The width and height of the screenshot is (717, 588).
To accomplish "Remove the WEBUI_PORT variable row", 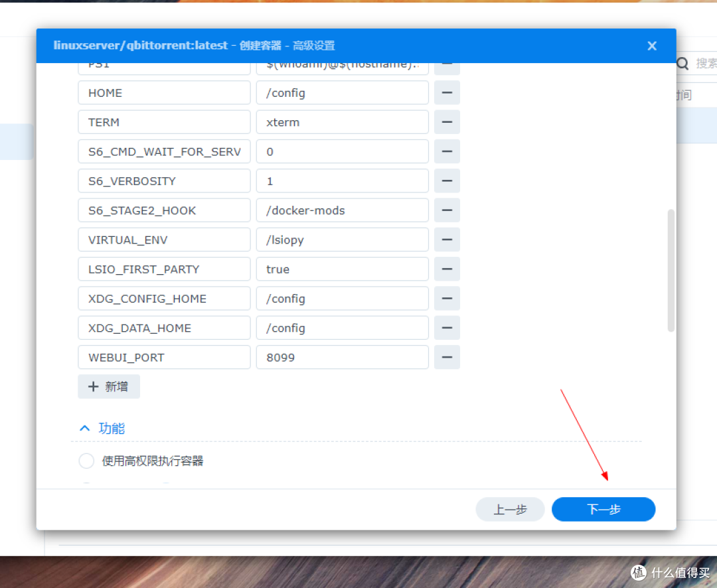I will [x=447, y=357].
